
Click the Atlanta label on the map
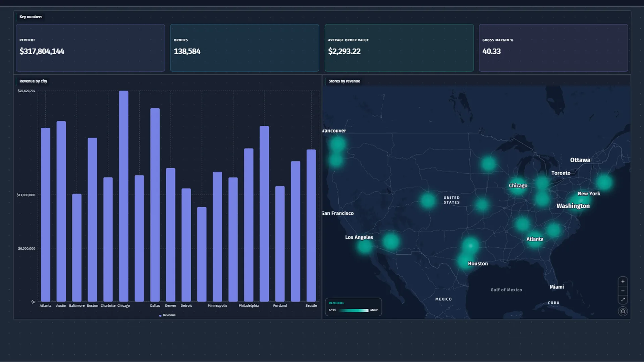535,239
